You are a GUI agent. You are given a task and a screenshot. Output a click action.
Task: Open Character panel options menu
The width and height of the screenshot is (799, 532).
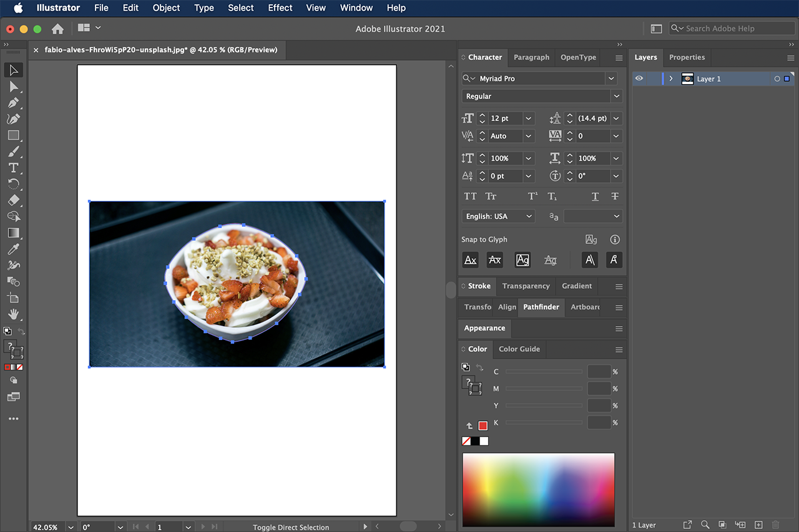619,57
